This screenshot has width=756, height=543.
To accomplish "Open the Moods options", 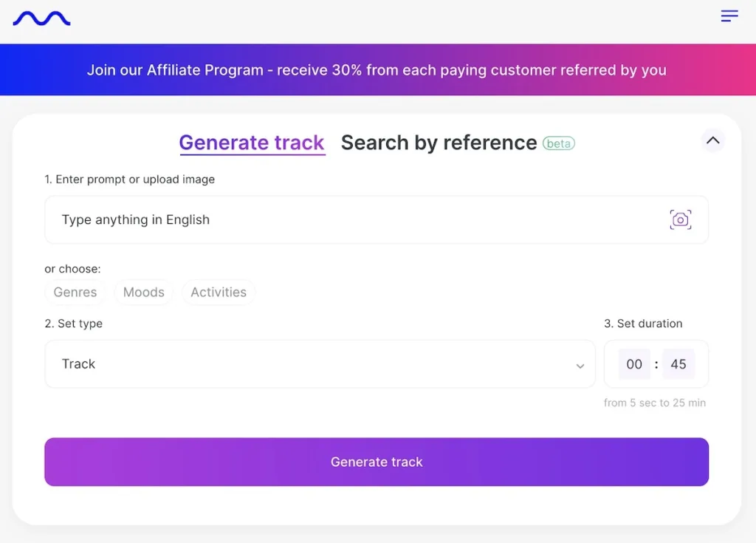I will coord(144,292).
